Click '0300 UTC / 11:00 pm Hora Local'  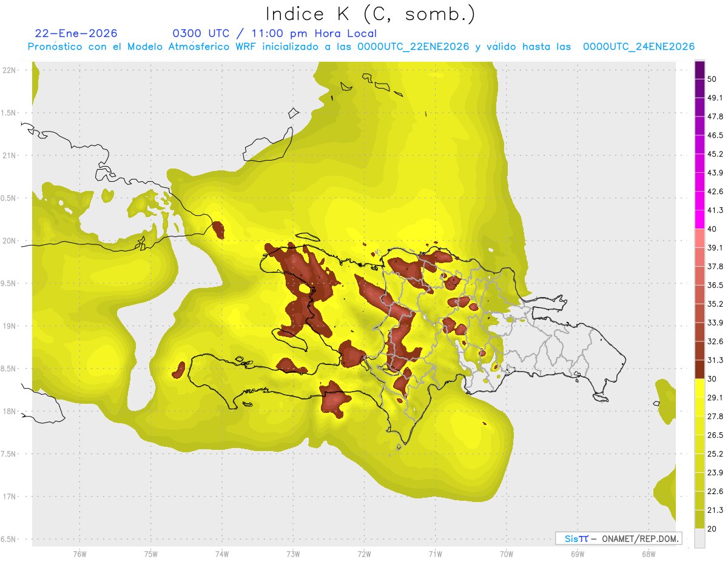pyautogui.click(x=274, y=33)
